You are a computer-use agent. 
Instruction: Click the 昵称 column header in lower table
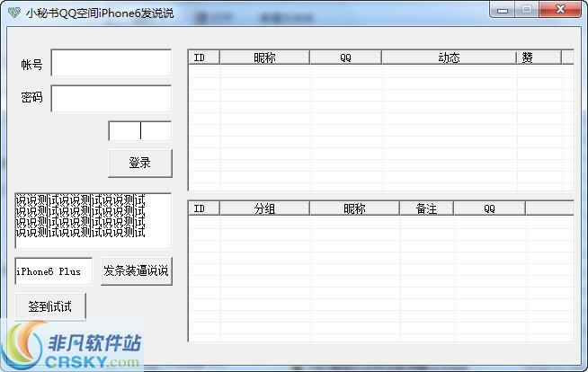coord(355,208)
